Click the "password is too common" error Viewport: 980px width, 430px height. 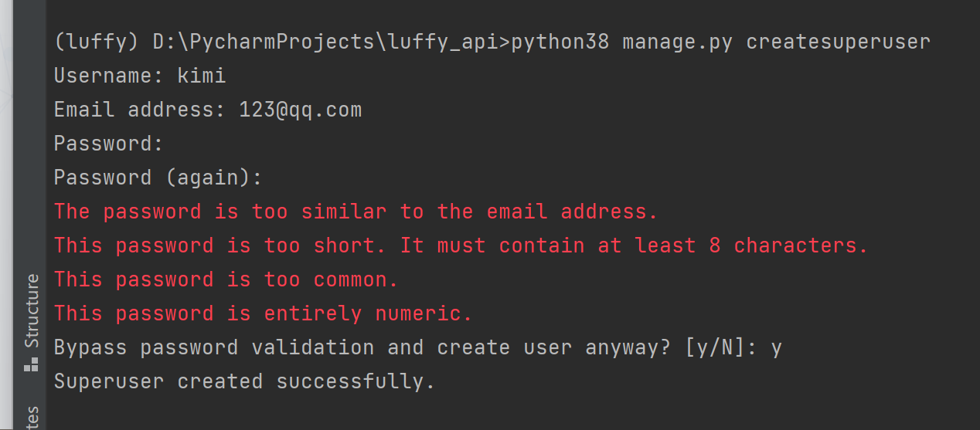point(226,279)
